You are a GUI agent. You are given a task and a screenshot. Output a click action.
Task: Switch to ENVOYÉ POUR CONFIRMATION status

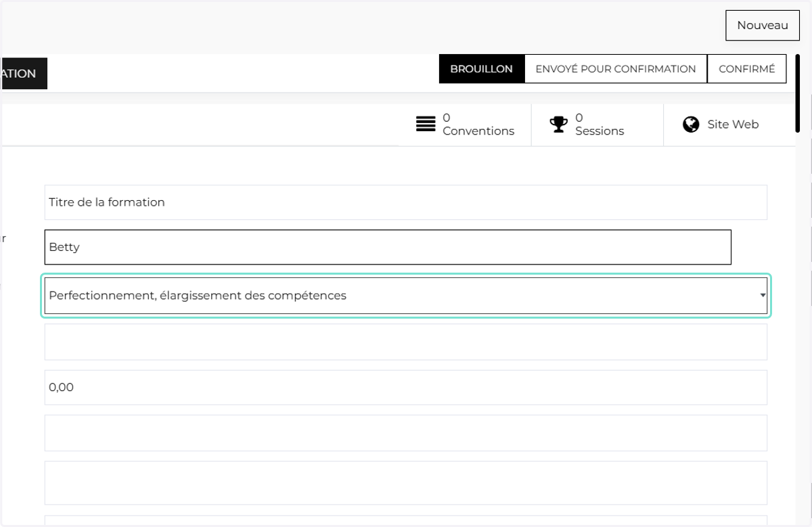(616, 69)
